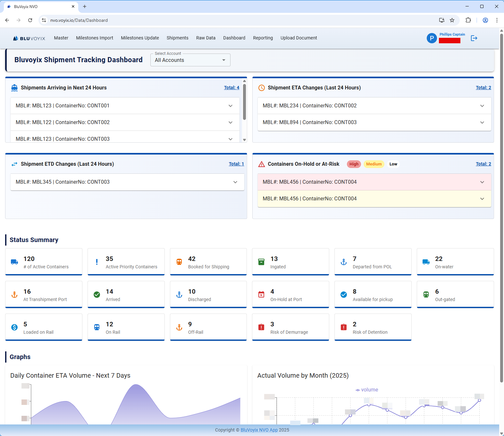Click the logout icon next to profile
The image size is (504, 436).
click(x=474, y=38)
